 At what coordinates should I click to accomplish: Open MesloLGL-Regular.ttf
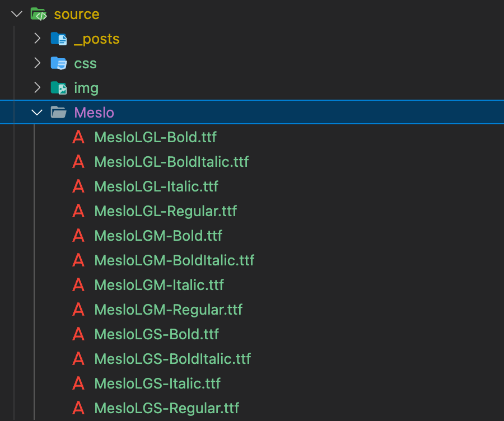coord(166,210)
